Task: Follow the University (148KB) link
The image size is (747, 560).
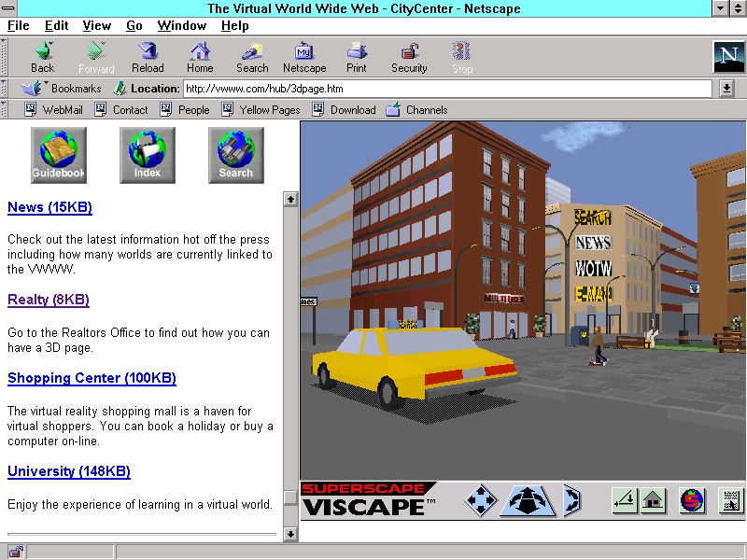Action: click(x=68, y=471)
